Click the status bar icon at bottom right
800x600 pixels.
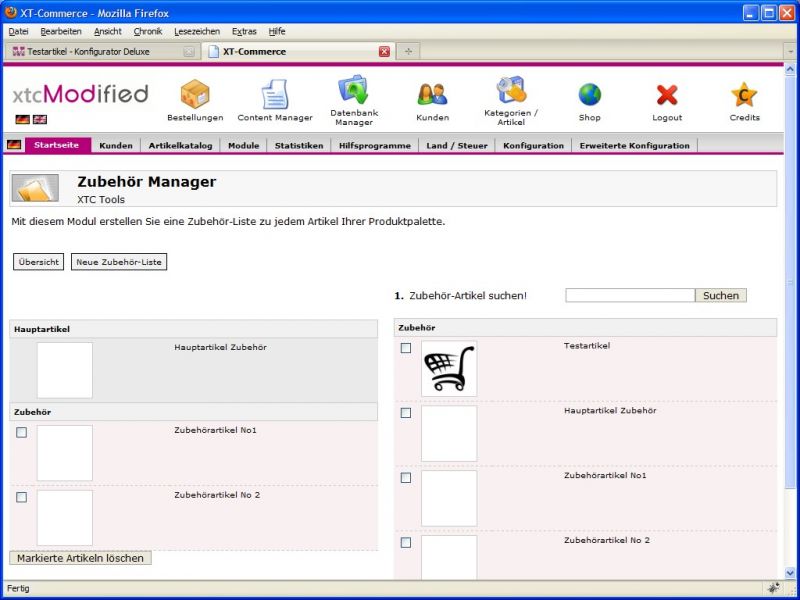(774, 588)
